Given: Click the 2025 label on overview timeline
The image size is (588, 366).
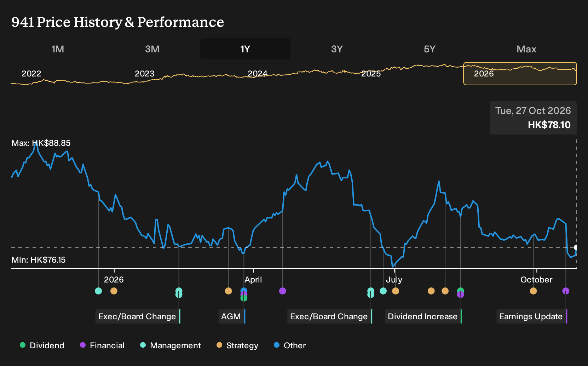Looking at the screenshot, I should click(371, 74).
